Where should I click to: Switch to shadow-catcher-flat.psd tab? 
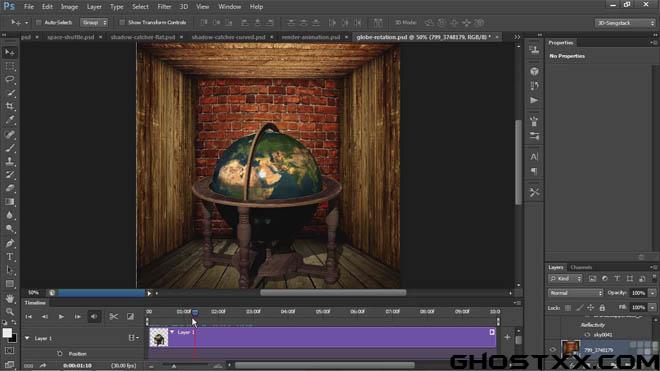coord(143,37)
